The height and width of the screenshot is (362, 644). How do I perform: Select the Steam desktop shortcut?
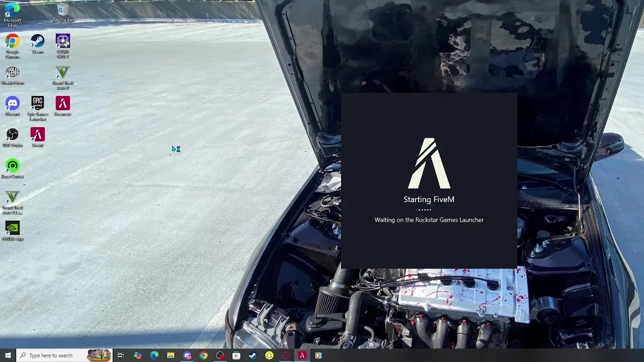coord(37,44)
